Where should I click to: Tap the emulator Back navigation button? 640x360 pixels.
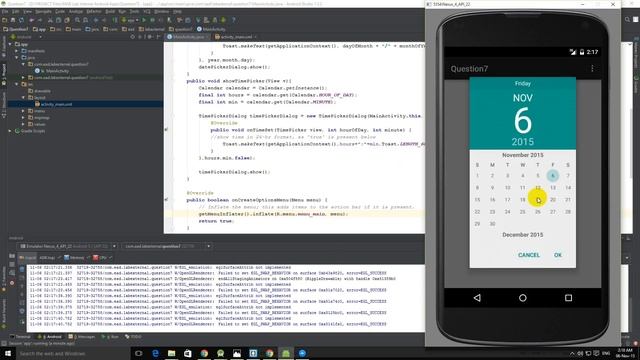pos(477,298)
